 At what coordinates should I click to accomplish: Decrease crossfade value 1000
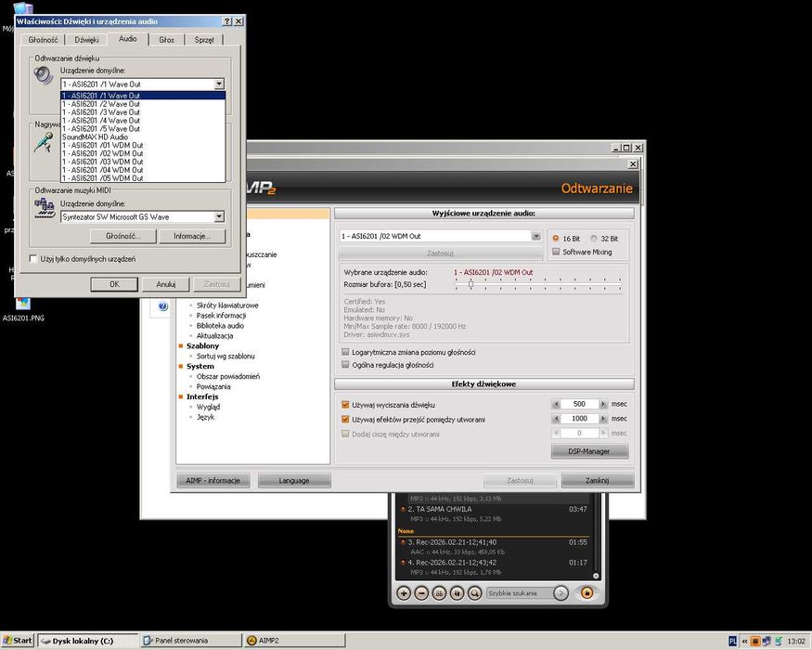(x=556, y=419)
